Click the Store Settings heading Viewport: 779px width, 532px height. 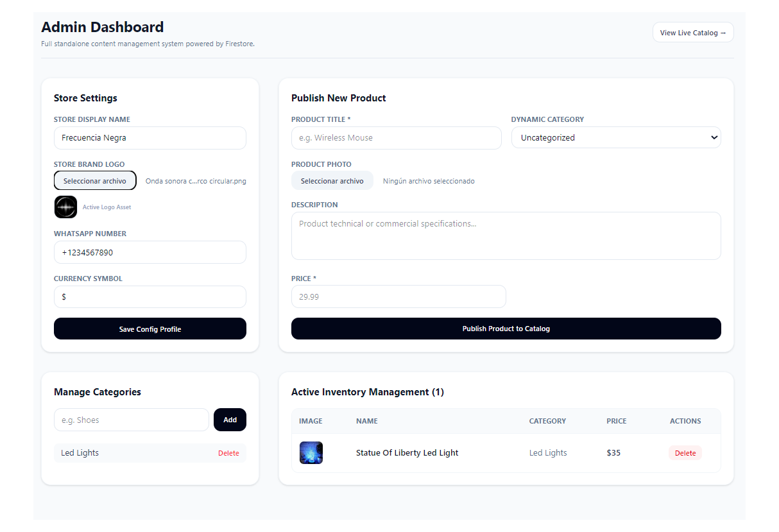pos(85,98)
